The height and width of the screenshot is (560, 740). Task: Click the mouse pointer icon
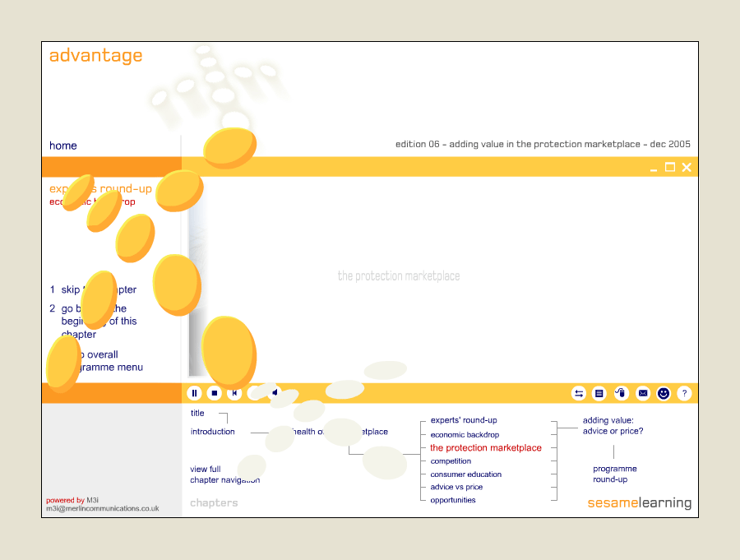621,393
